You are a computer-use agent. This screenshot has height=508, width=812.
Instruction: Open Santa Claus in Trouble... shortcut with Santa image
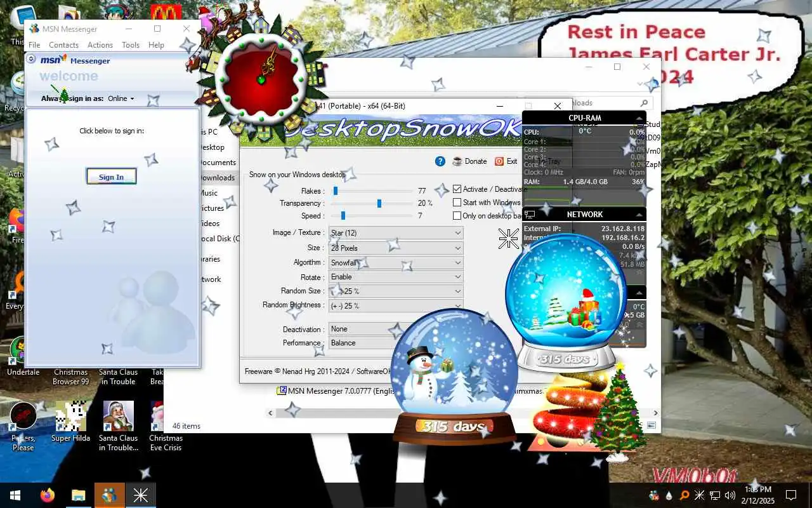click(119, 425)
